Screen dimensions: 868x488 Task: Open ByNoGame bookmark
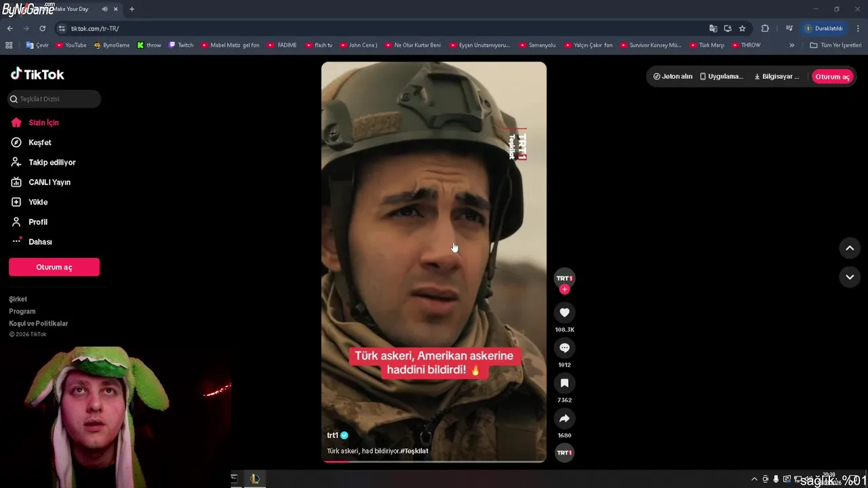[x=112, y=45]
